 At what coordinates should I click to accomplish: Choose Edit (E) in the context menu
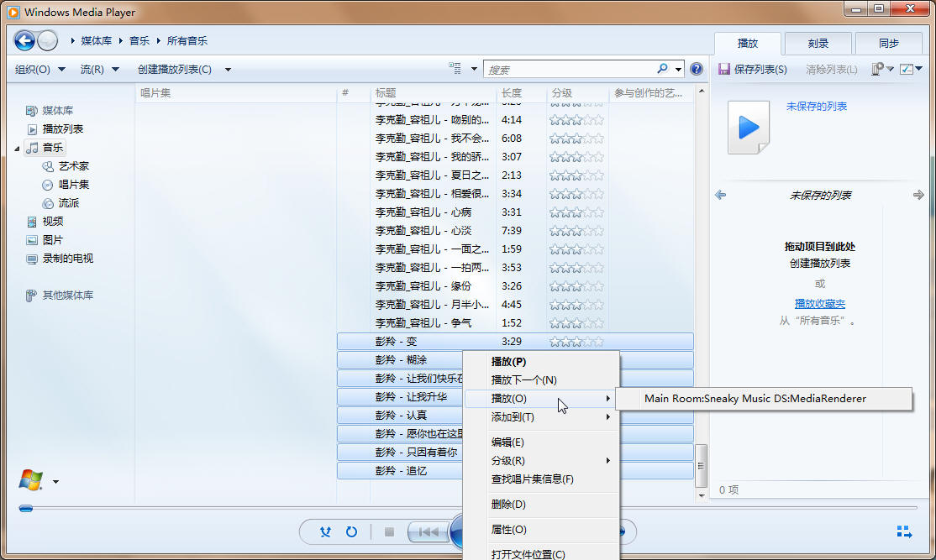click(x=541, y=442)
